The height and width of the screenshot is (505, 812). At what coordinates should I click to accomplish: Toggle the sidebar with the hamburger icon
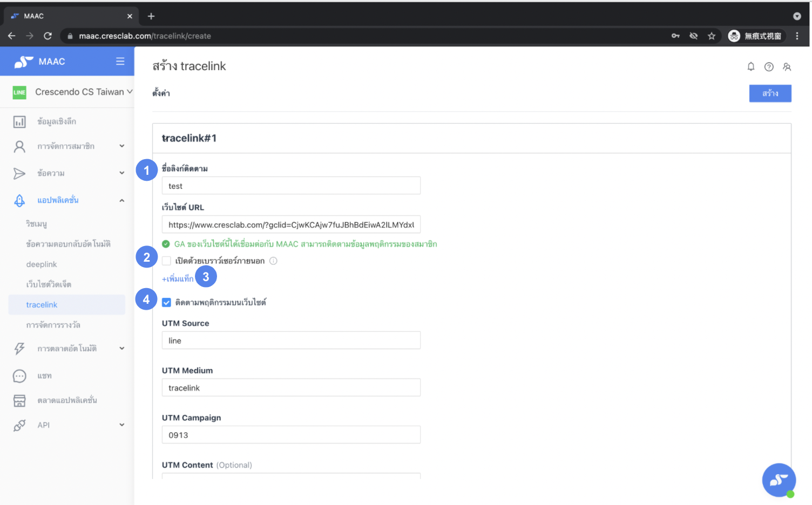click(120, 61)
